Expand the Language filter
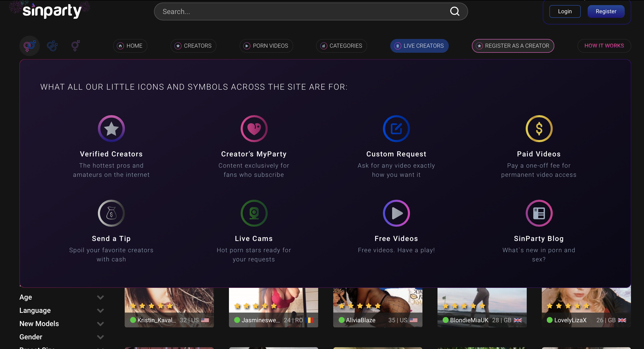Viewport: 644px width, 349px height. (100, 311)
